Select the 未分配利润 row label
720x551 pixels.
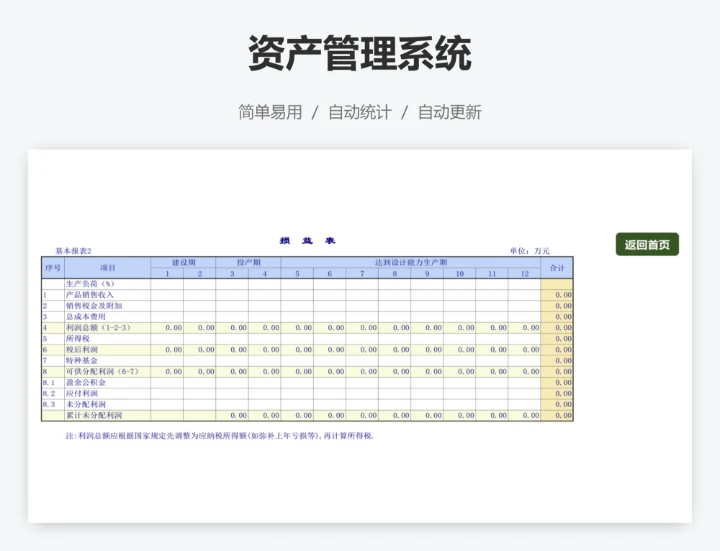coord(86,405)
